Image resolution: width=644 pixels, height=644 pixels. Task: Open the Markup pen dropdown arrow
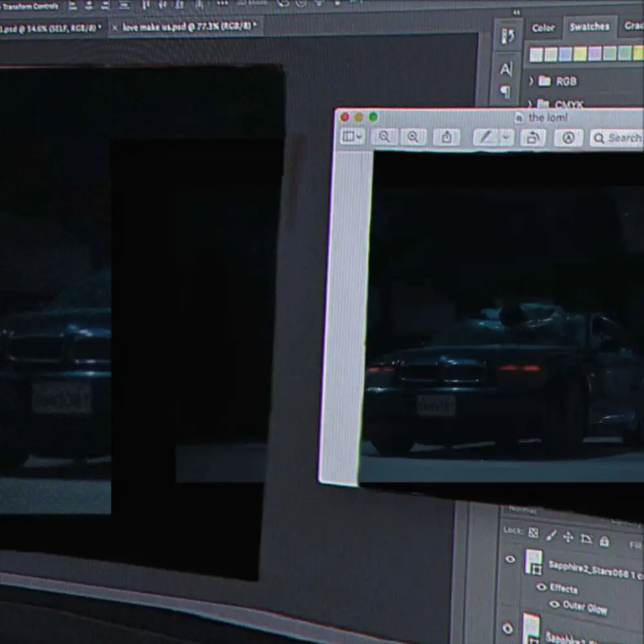point(506,137)
